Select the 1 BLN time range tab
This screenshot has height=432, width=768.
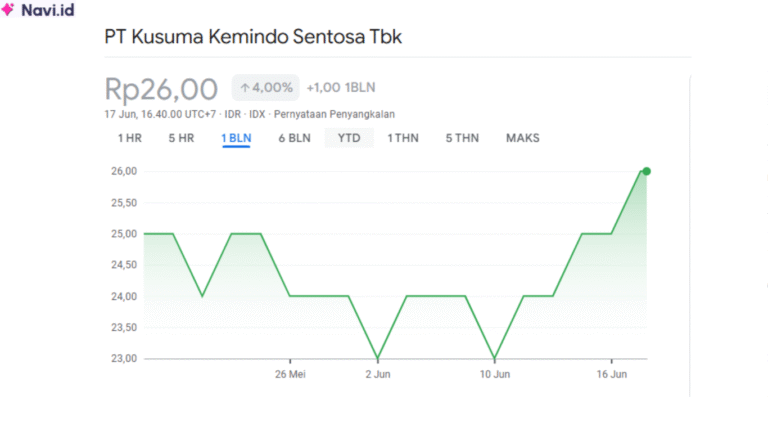(236, 138)
